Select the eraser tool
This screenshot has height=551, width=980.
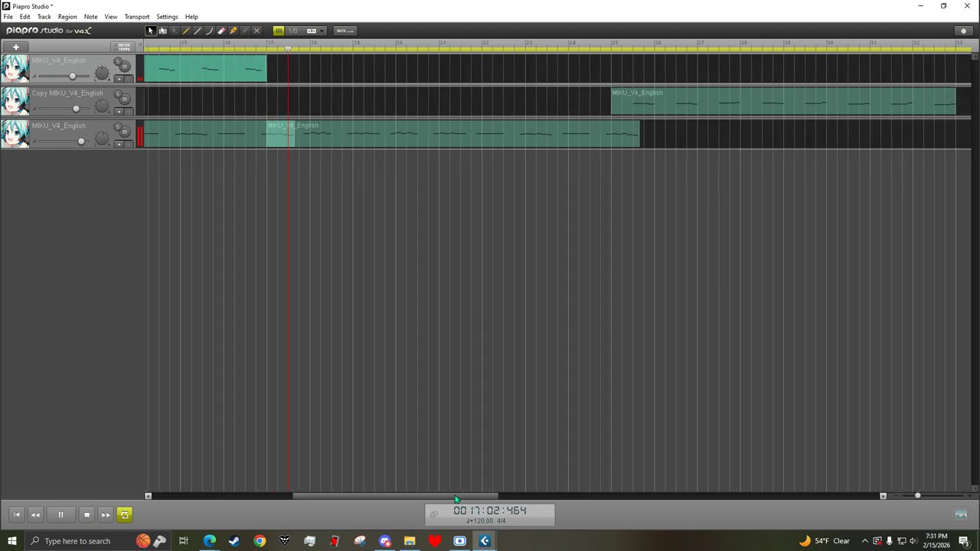click(221, 31)
